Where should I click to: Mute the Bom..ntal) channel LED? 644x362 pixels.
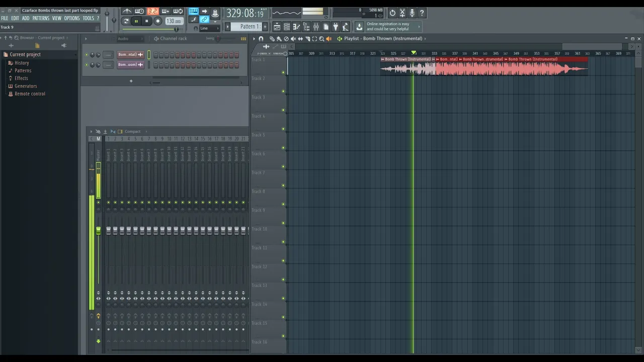[x=87, y=54]
